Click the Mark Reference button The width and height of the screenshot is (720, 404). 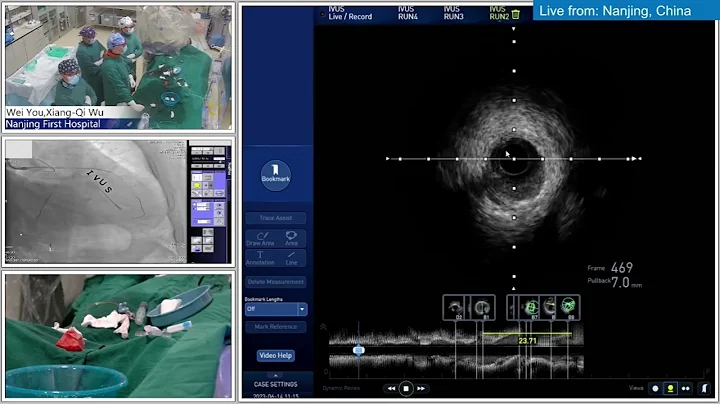276,327
